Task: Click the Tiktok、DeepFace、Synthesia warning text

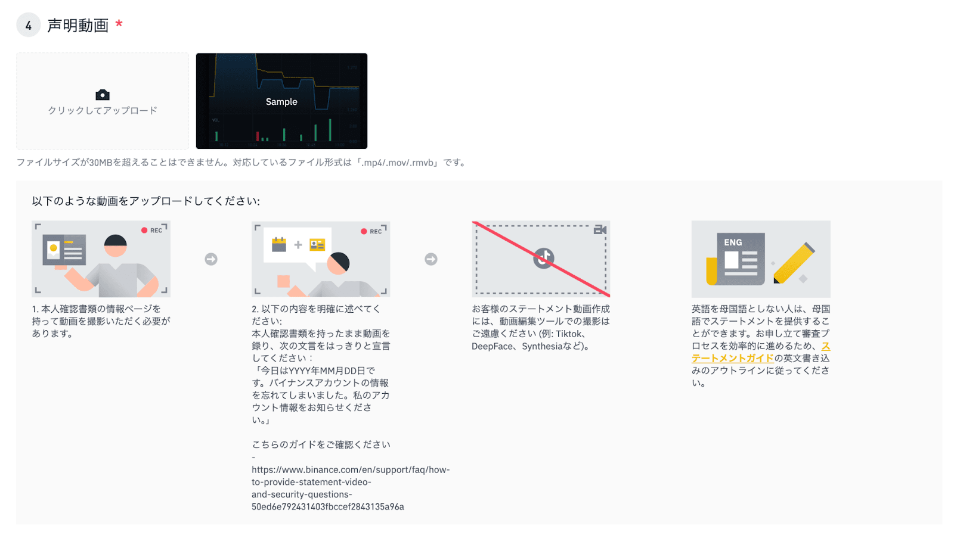Action: tap(541, 327)
